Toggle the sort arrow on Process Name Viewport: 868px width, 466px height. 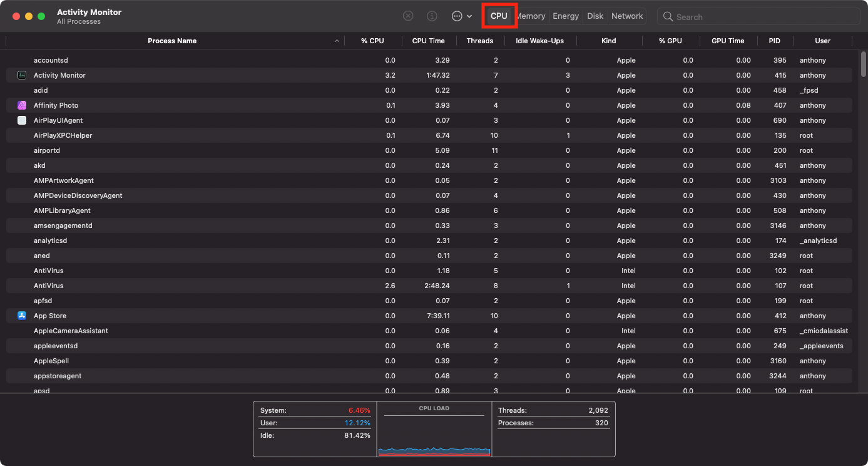[337, 41]
